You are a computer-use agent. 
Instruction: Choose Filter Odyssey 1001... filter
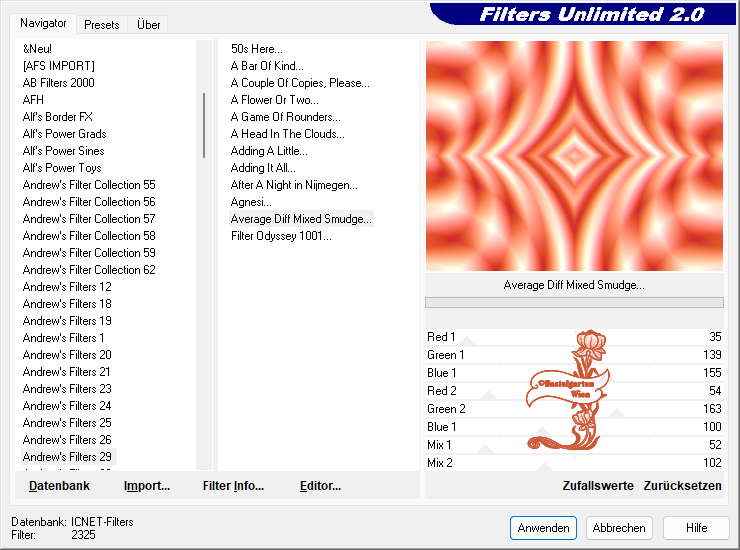281,236
